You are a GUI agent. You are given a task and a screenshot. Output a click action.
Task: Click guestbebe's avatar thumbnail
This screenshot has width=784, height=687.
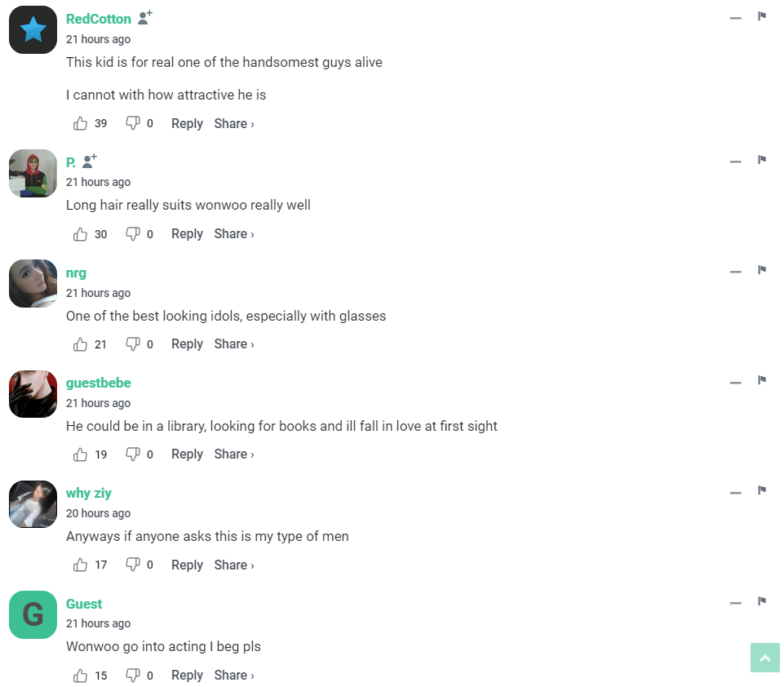click(x=33, y=394)
